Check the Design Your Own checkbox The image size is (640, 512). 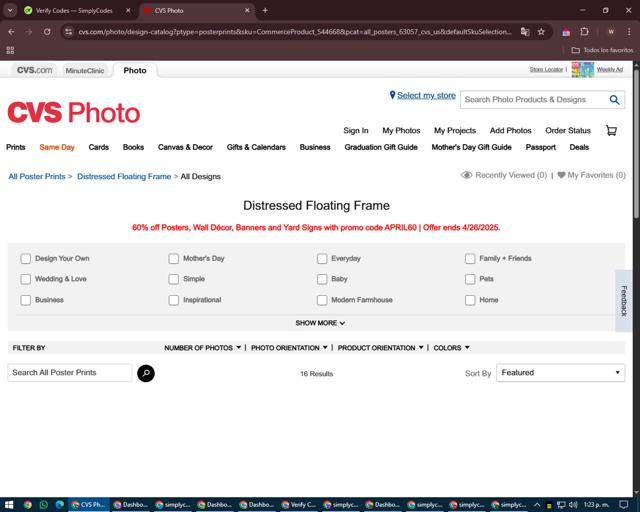coord(26,258)
